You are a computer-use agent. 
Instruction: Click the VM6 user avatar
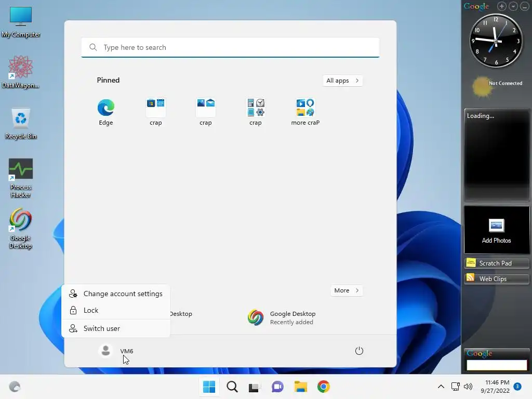106,351
